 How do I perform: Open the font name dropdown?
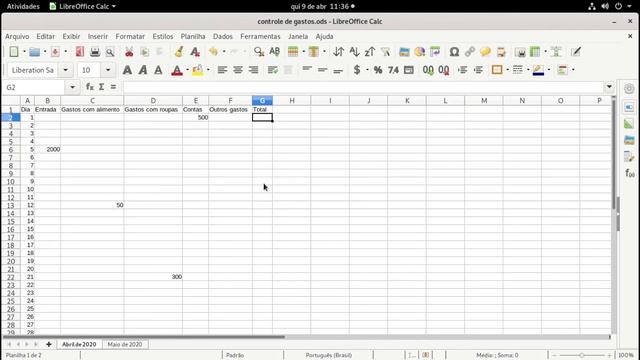click(65, 70)
